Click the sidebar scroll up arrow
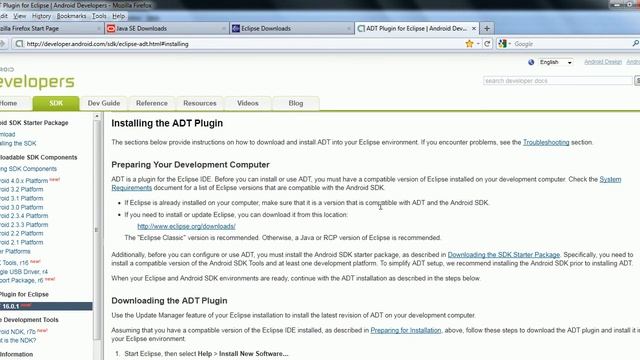 click(97, 116)
